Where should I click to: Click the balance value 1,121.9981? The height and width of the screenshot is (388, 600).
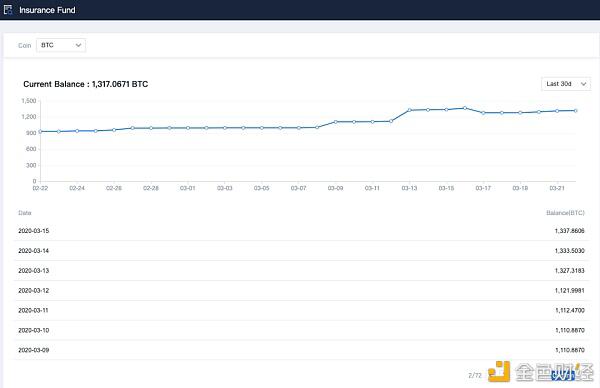click(569, 290)
